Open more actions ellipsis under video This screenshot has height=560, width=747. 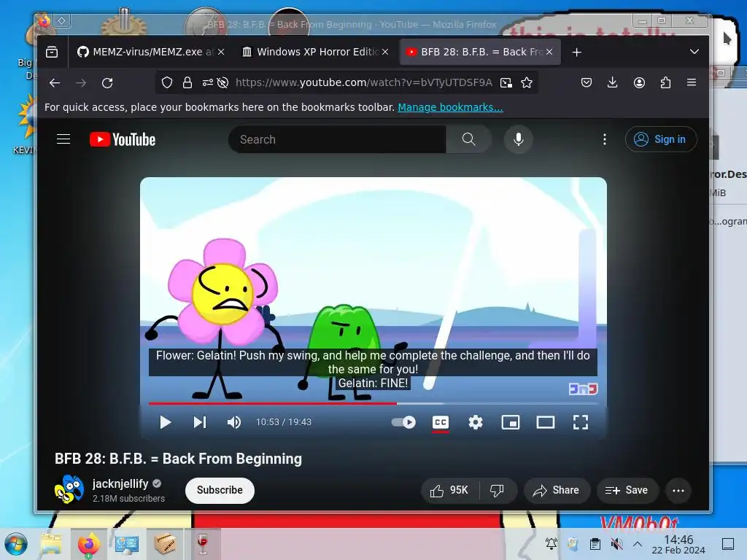point(678,491)
